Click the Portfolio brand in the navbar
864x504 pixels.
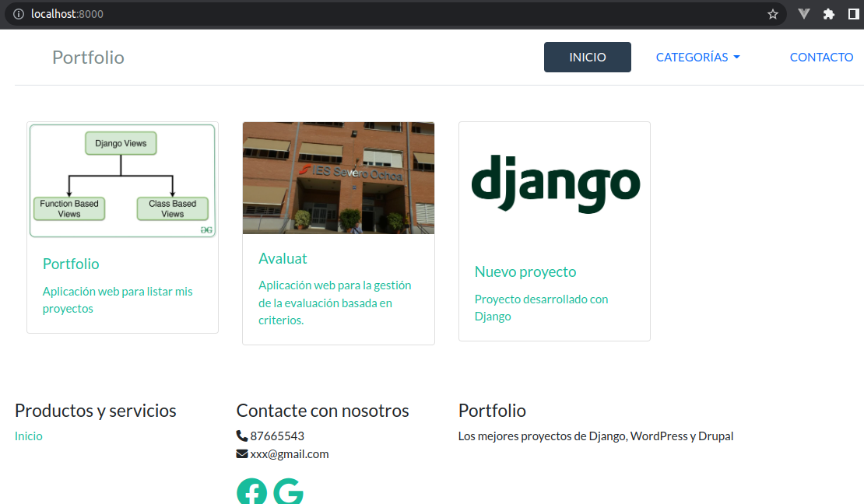coord(88,57)
